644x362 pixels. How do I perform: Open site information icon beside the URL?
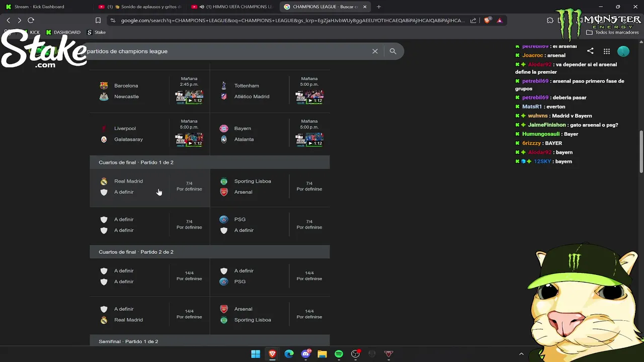pyautogui.click(x=113, y=21)
